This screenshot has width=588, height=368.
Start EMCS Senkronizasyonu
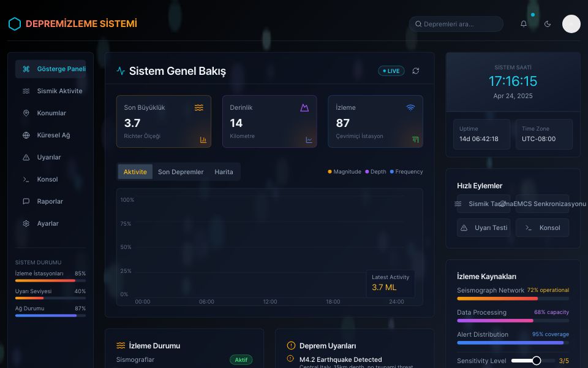tap(542, 204)
